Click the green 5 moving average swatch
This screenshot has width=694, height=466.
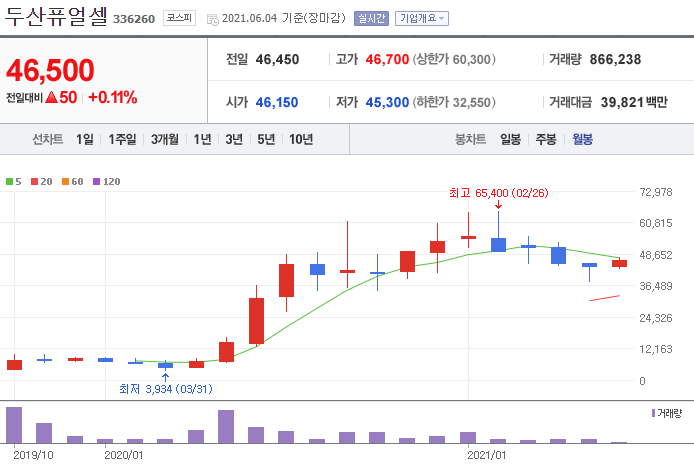click(9, 181)
